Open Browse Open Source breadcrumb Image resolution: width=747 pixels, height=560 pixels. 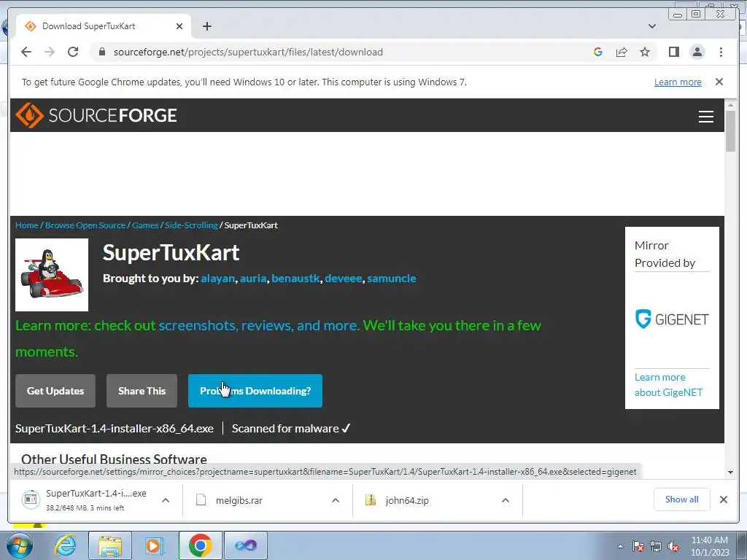click(85, 225)
